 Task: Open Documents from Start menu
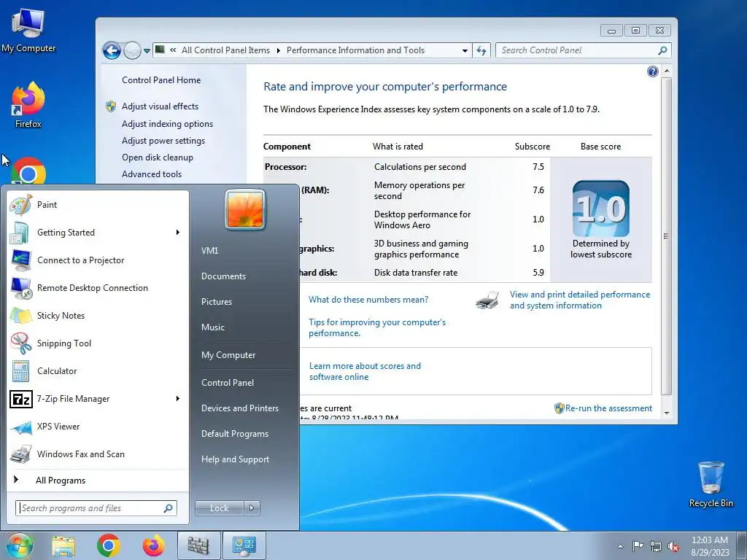(x=223, y=276)
